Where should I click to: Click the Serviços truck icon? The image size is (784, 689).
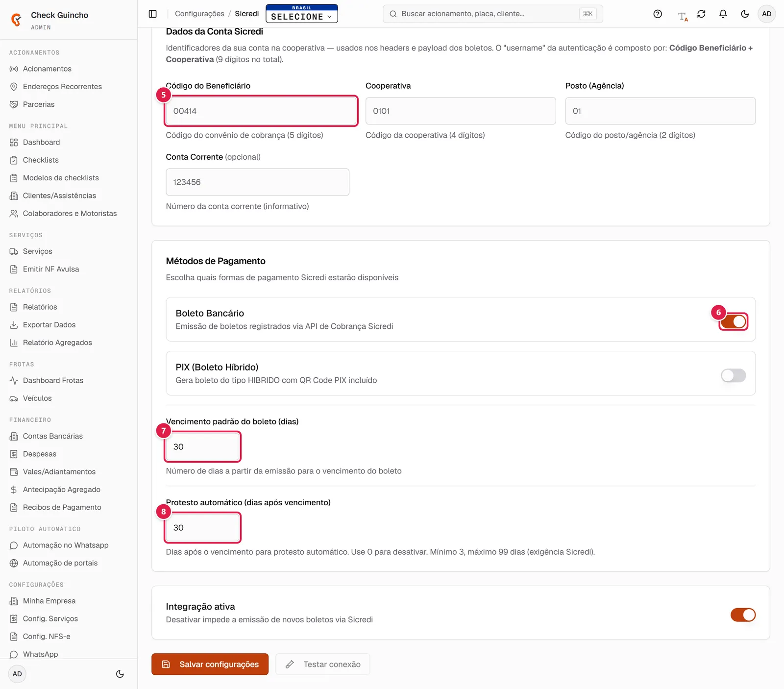tap(14, 251)
